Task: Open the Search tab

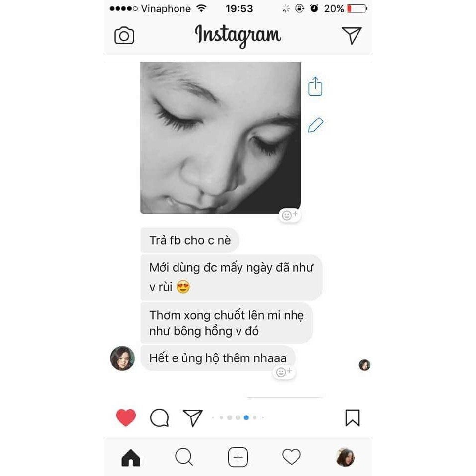Action: point(184,457)
